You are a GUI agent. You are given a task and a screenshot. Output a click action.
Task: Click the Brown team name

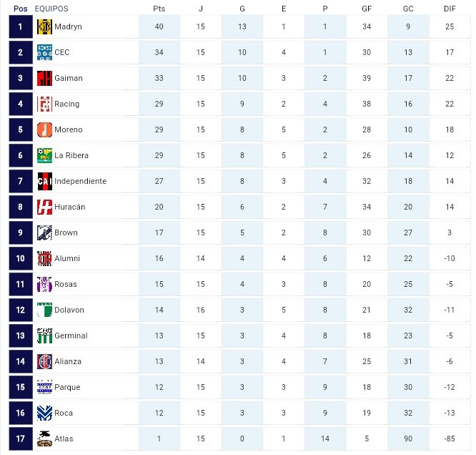click(66, 233)
